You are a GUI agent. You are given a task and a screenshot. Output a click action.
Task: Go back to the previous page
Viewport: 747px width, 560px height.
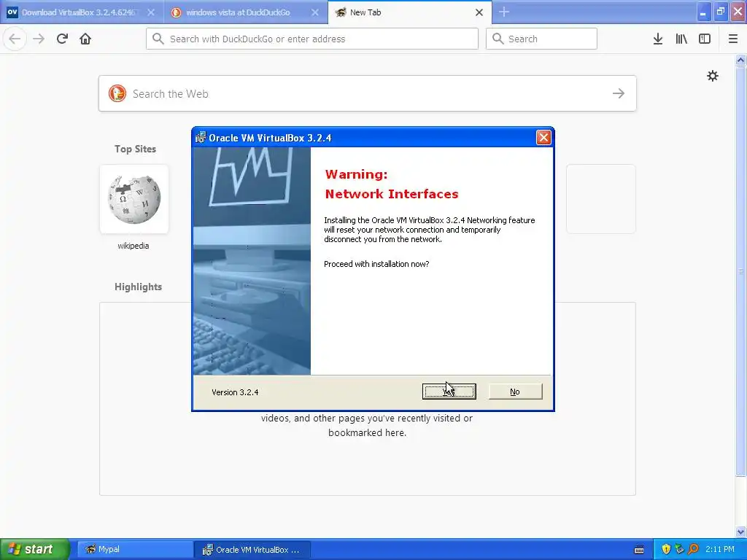click(x=15, y=39)
